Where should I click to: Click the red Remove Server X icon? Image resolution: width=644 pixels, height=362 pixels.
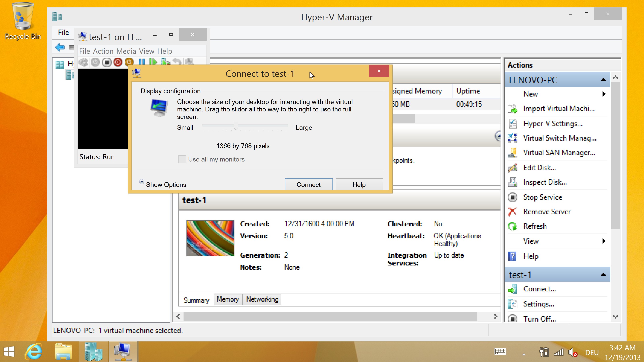513,212
